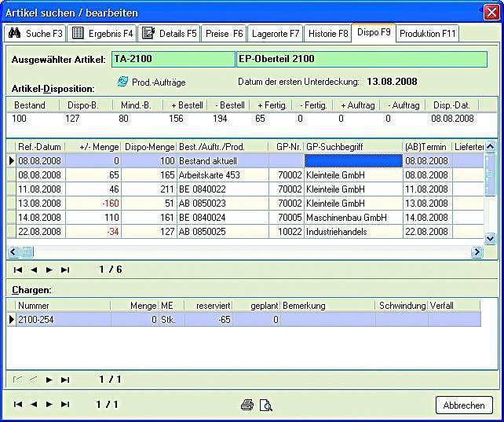Image resolution: width=504 pixels, height=422 pixels.
Task: Go to next article in bottom navigator
Action: pos(49,404)
